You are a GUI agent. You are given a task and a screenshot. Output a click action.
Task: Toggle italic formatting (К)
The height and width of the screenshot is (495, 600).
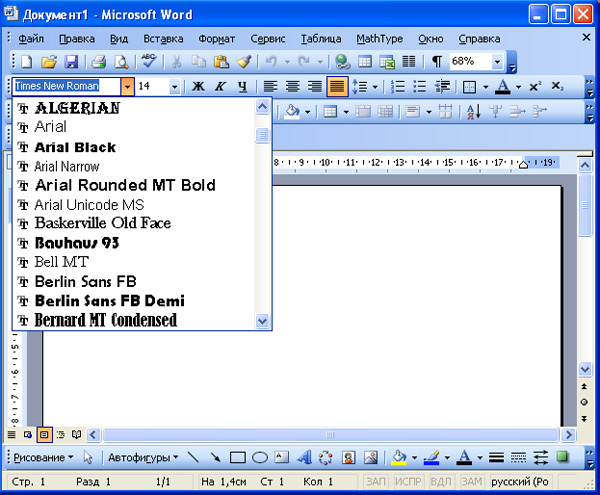220,87
